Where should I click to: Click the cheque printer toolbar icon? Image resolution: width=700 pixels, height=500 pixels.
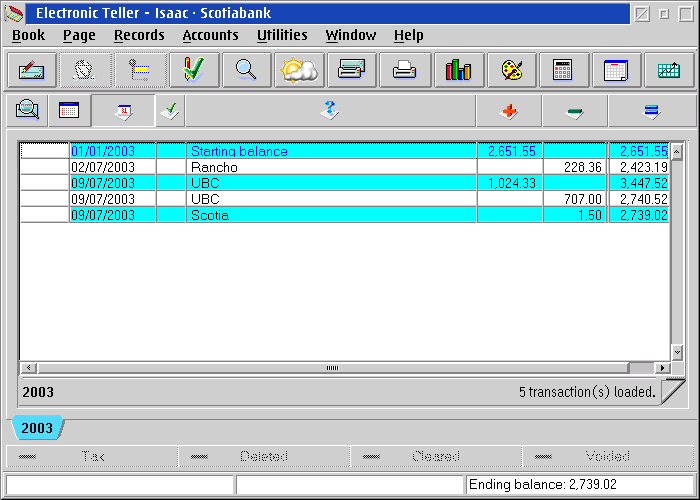tap(352, 70)
